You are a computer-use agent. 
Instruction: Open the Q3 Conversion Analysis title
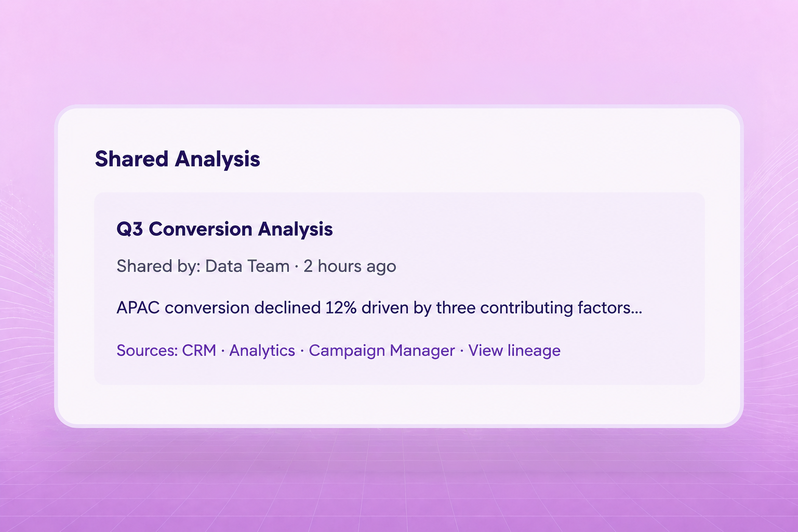pyautogui.click(x=224, y=229)
